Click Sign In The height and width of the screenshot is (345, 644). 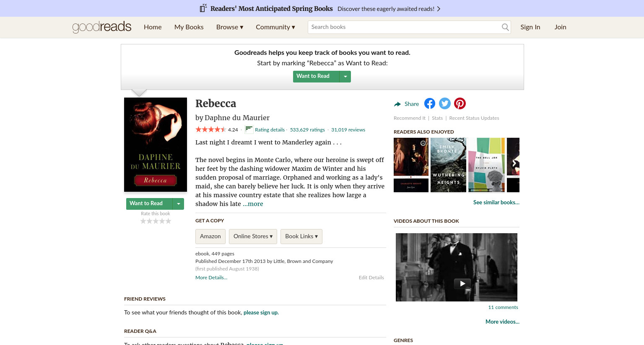point(530,27)
